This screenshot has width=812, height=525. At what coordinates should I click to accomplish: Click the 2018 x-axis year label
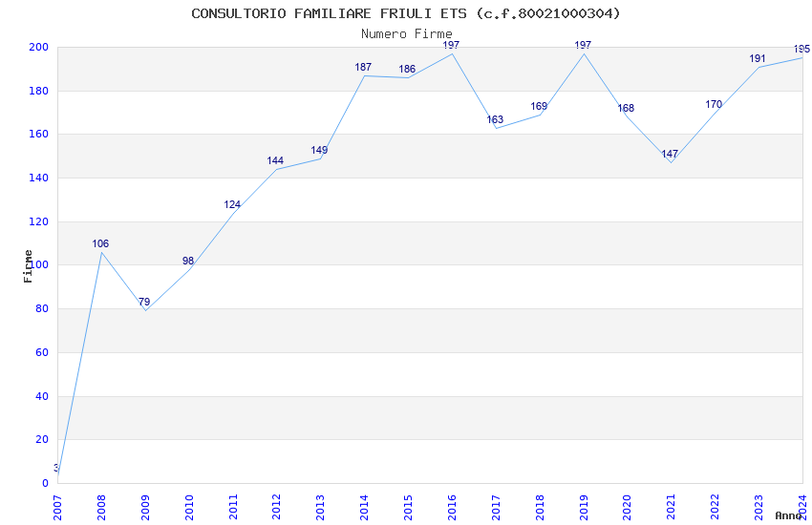point(540,508)
